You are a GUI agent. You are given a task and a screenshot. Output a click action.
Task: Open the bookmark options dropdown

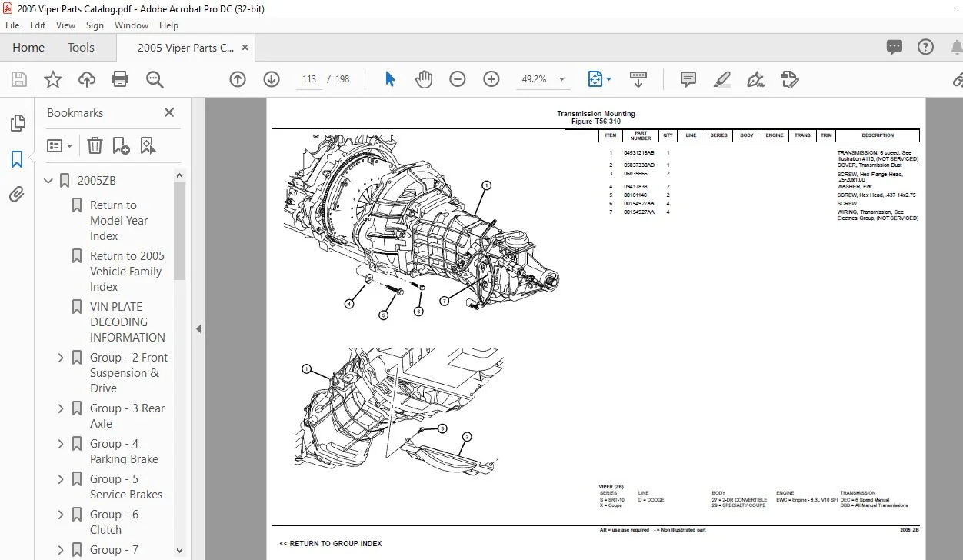tap(59, 145)
